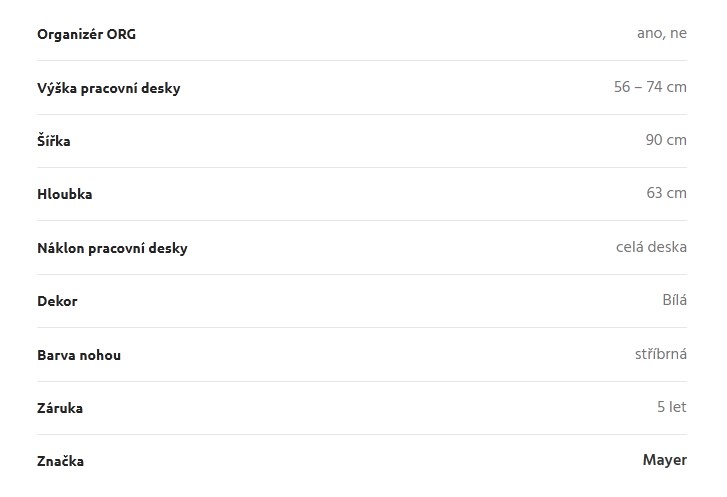Viewport: 727px width, 497px height.
Task: Select the Dekor parameter label
Action: pyautogui.click(x=57, y=301)
